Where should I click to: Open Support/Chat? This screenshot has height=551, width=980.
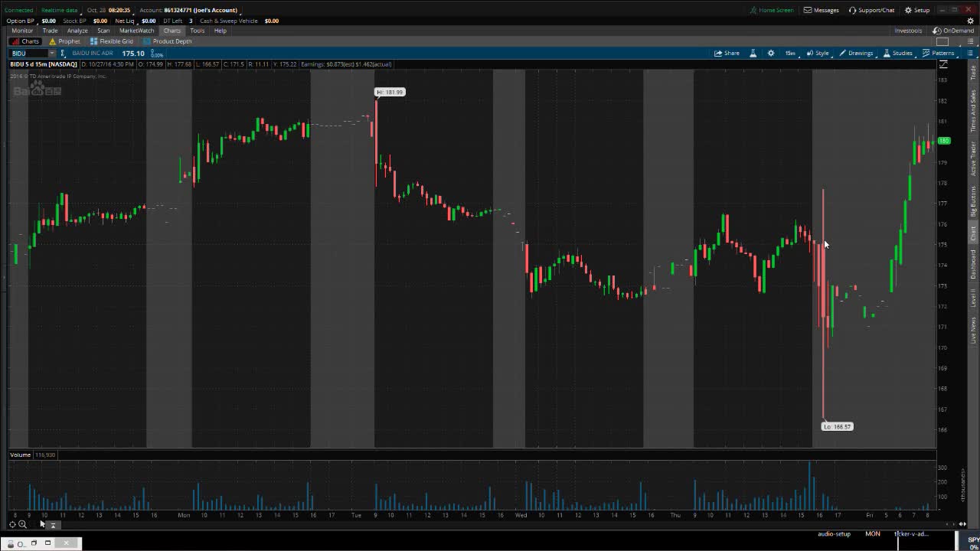(871, 10)
